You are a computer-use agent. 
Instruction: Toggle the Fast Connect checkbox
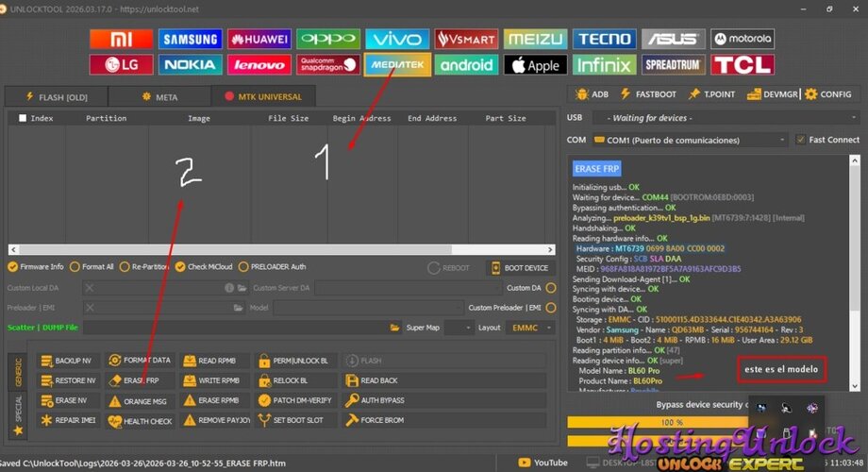800,140
